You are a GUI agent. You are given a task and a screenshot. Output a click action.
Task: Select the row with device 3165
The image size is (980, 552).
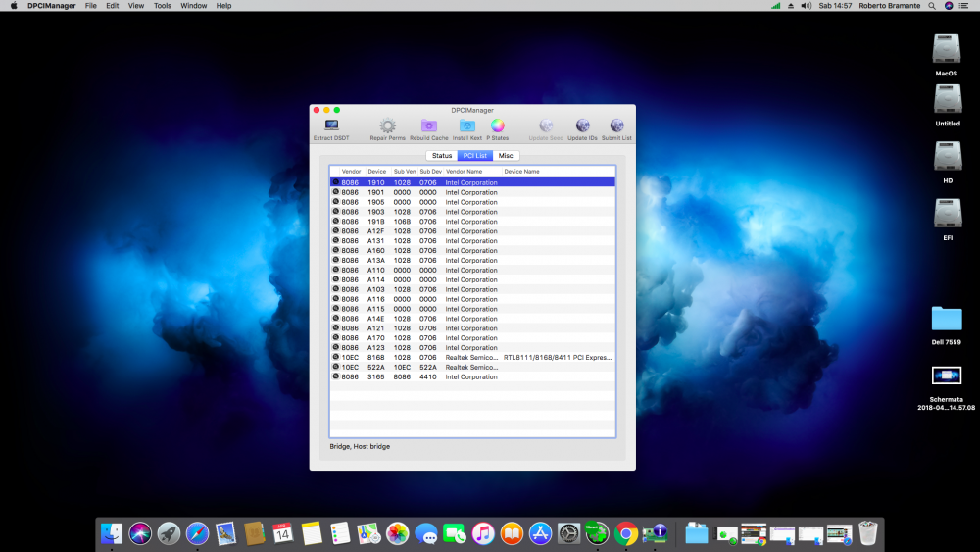point(472,376)
